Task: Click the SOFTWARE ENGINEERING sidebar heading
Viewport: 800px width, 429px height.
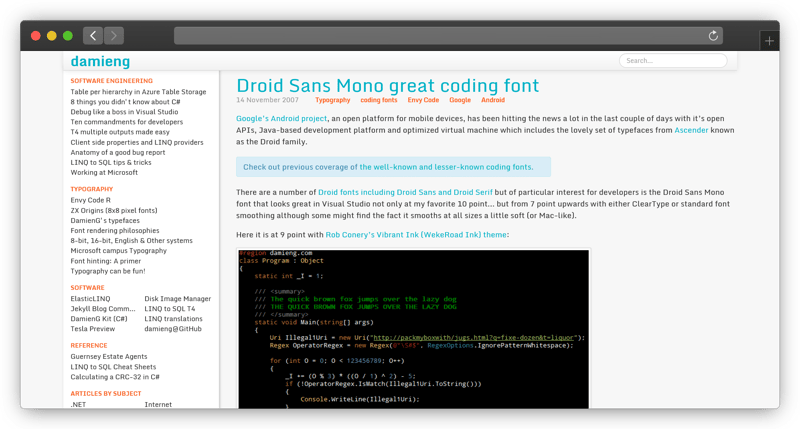Action: pyautogui.click(x=112, y=81)
